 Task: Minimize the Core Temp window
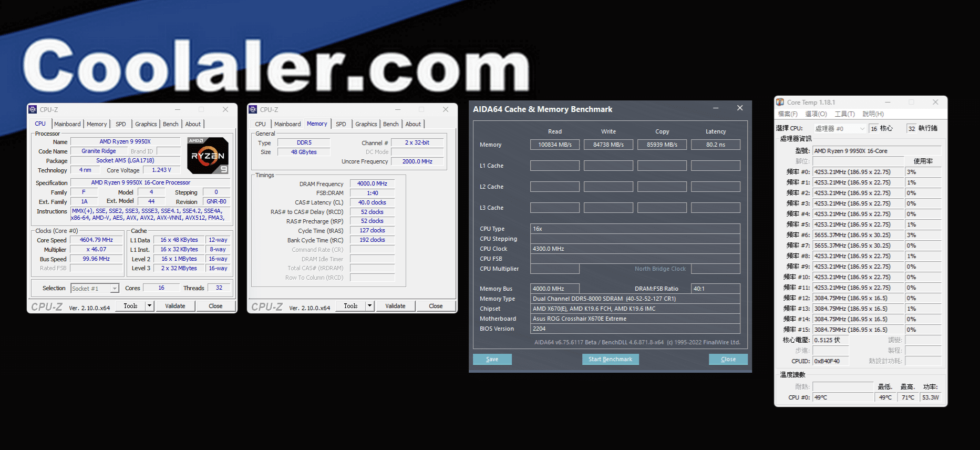(x=888, y=102)
